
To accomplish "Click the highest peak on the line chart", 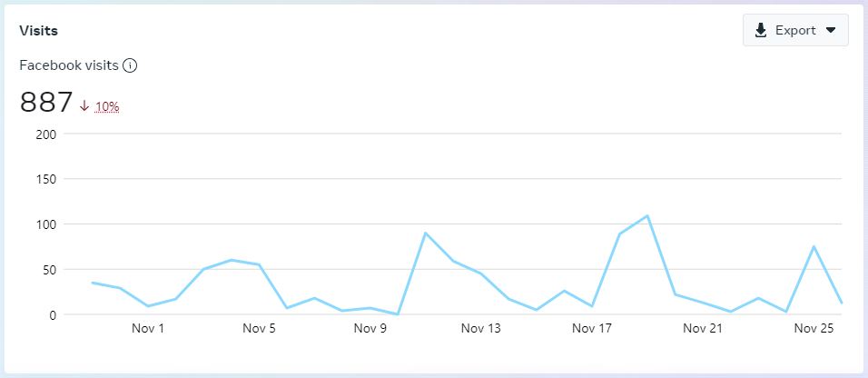I will (x=647, y=216).
